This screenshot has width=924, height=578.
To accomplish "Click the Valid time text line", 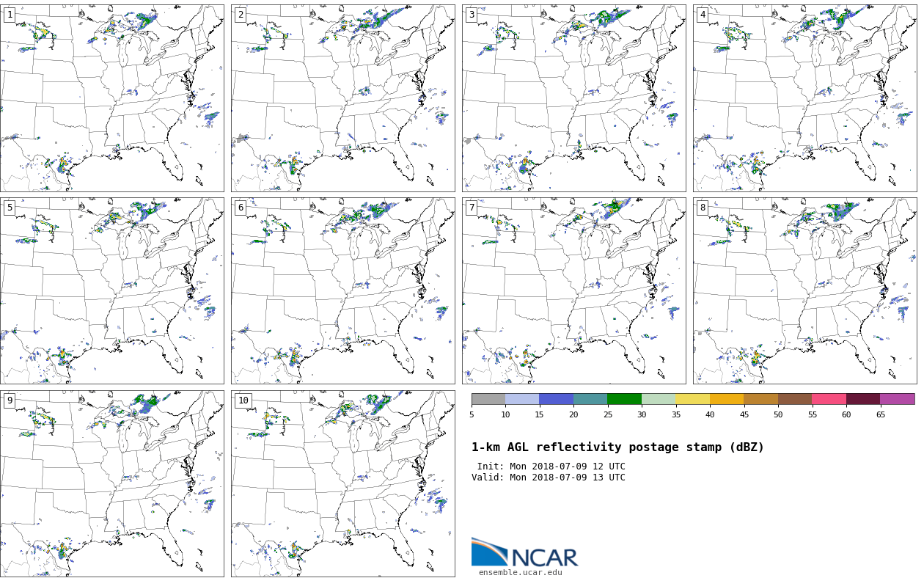I will (x=549, y=478).
